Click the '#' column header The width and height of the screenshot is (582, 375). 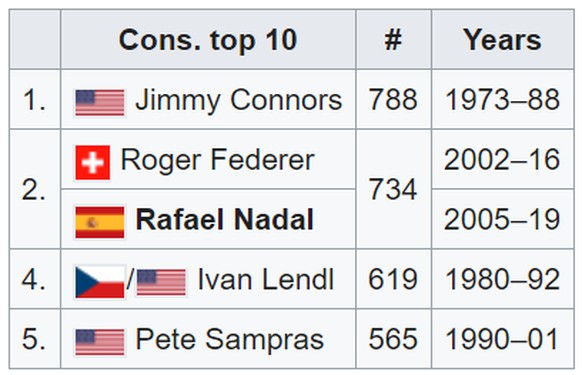click(393, 39)
